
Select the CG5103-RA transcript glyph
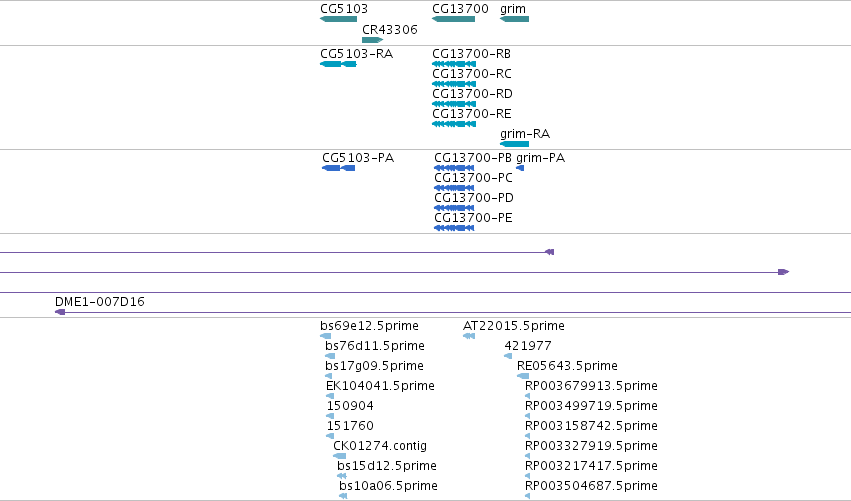[x=339, y=64]
